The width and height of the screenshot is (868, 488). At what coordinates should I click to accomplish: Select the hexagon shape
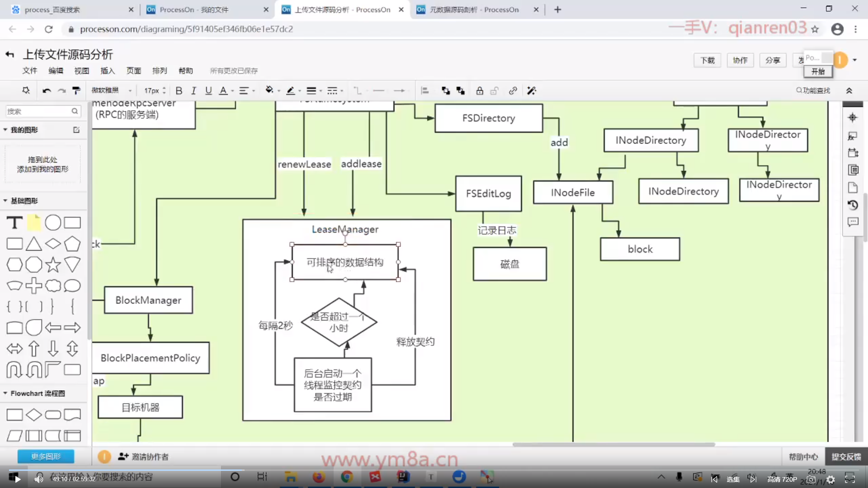pyautogui.click(x=14, y=265)
